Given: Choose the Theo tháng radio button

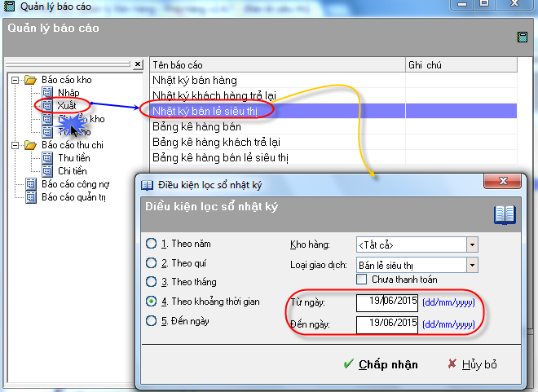Looking at the screenshot, I should pyautogui.click(x=151, y=282).
